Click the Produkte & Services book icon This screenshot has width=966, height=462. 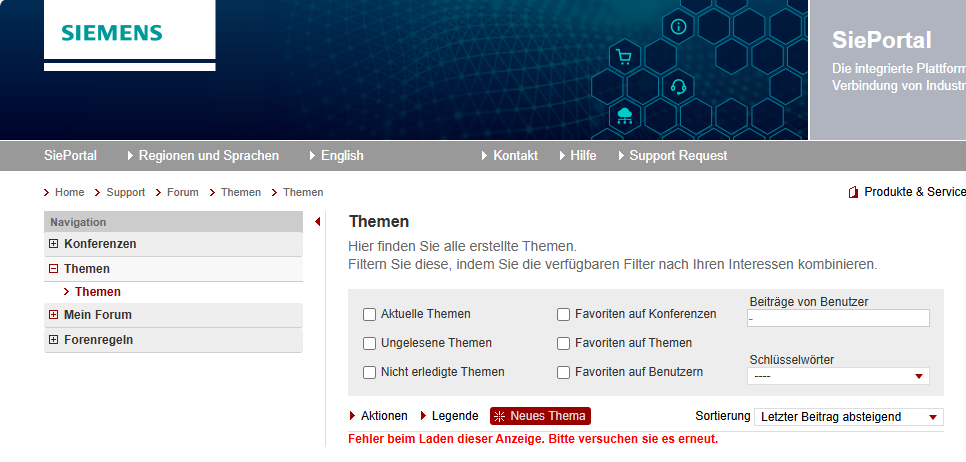853,192
